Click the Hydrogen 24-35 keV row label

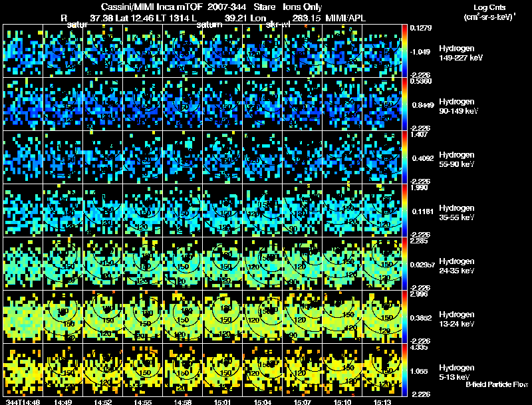coord(456,266)
